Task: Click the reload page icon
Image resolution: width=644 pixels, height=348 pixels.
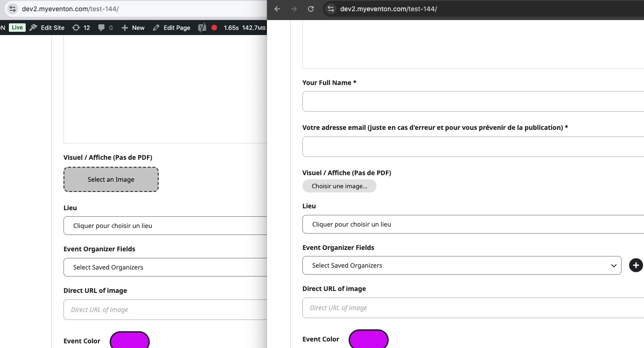Action: 311,9
